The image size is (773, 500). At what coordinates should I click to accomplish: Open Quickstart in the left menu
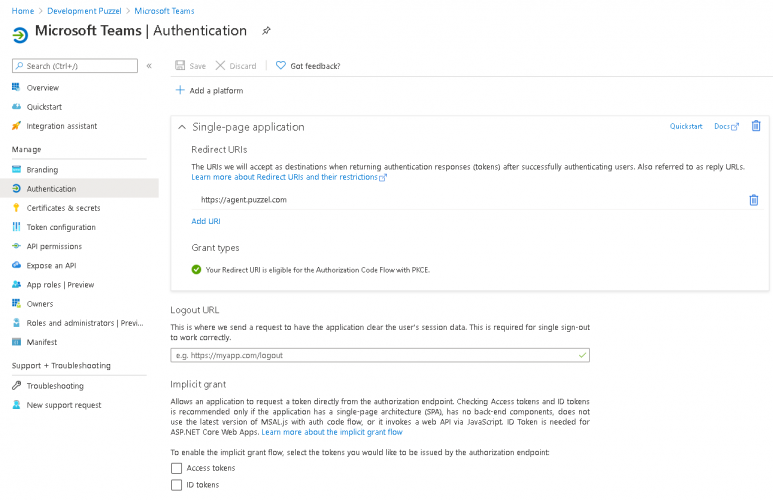44,107
